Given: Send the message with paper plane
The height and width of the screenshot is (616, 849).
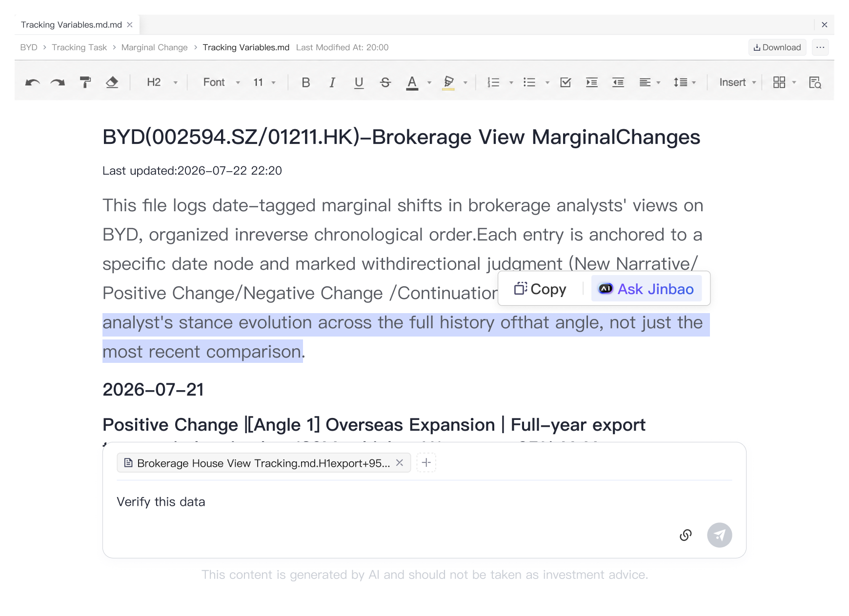Looking at the screenshot, I should (720, 535).
